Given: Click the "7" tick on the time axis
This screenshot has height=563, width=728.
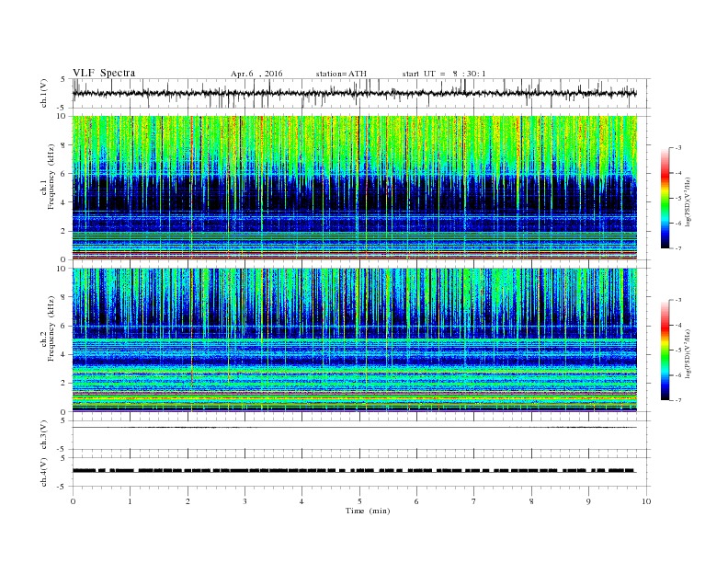Looking at the screenshot, I should coord(474,501).
